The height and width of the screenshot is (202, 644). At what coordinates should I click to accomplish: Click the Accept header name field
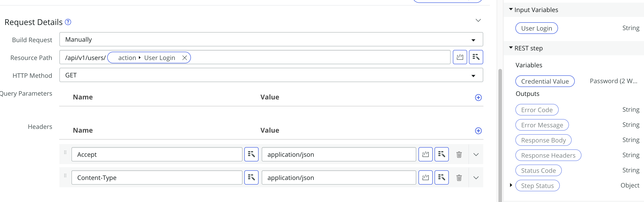coord(157,154)
